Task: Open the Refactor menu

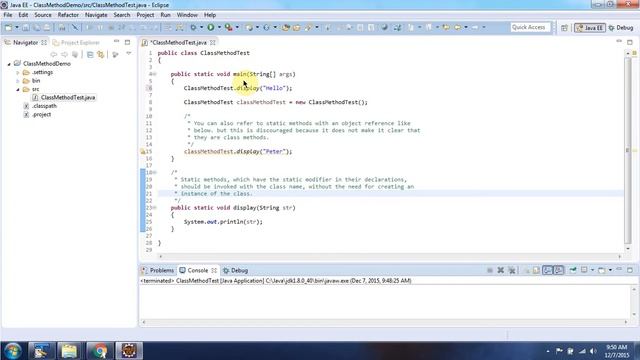Action: coord(68,15)
